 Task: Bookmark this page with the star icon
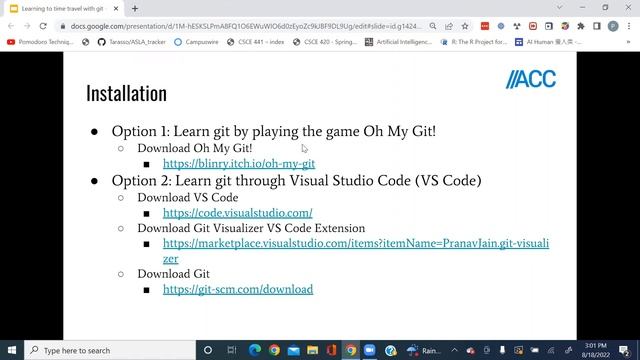tap(465, 26)
